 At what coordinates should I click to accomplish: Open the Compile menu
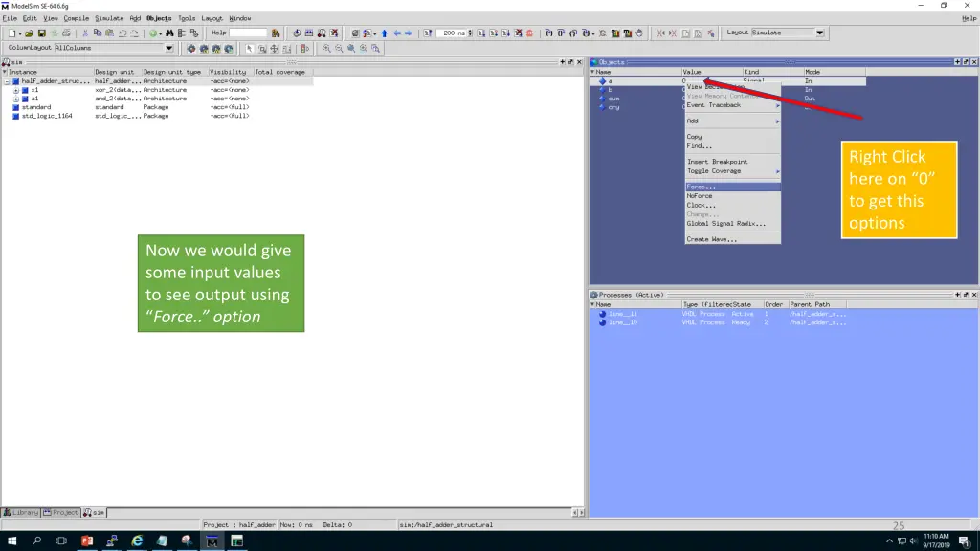77,19
